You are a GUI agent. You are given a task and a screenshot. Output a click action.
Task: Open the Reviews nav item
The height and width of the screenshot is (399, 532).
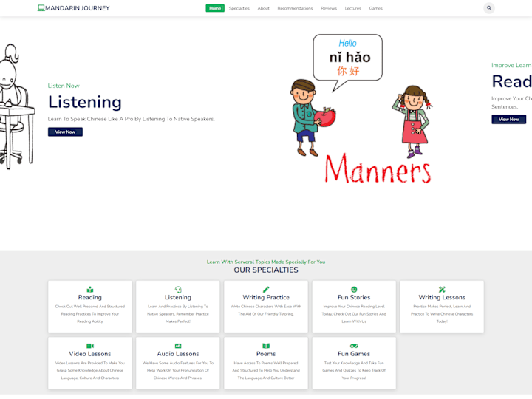click(x=329, y=8)
